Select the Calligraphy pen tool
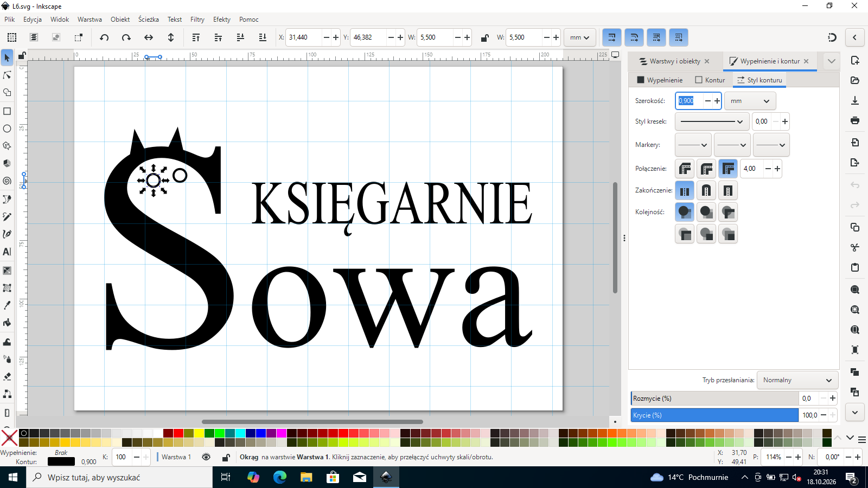 point(7,234)
